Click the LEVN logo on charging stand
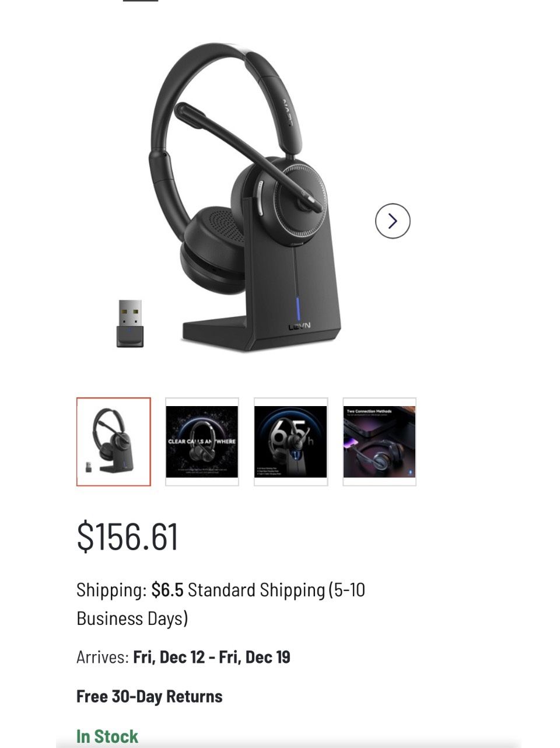This screenshot has width=560, height=748. point(299,326)
